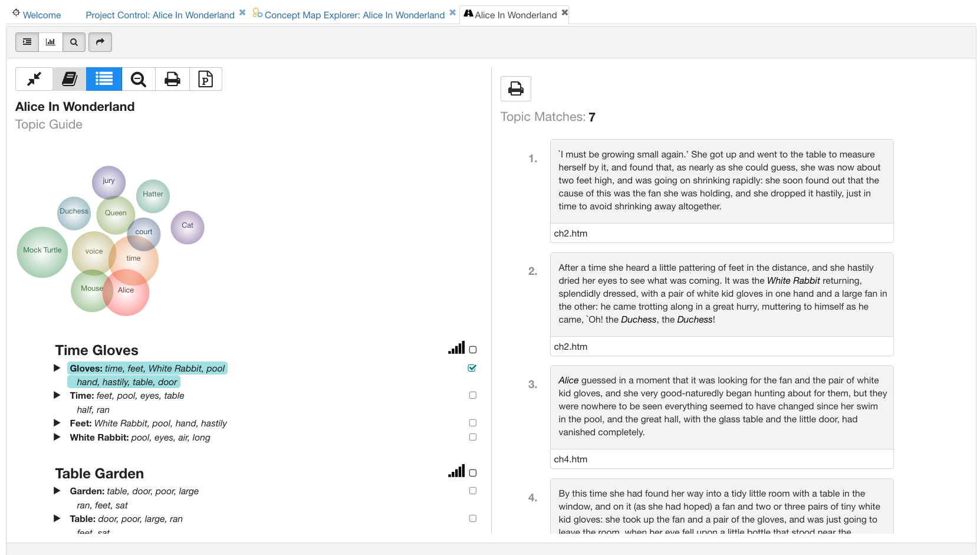Image resolution: width=980 pixels, height=555 pixels.
Task: Expand the White Rabbit topic
Action: click(x=57, y=437)
